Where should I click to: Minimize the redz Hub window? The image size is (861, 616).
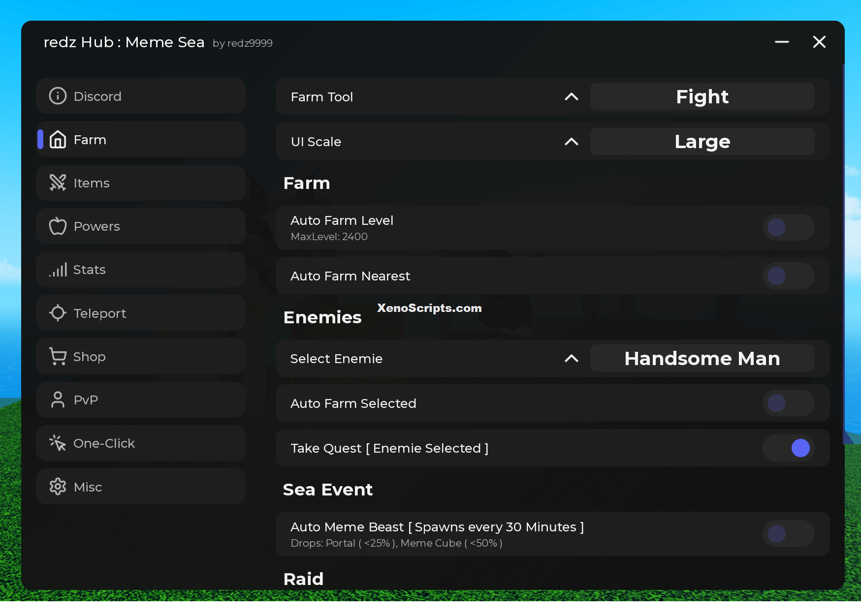782,42
